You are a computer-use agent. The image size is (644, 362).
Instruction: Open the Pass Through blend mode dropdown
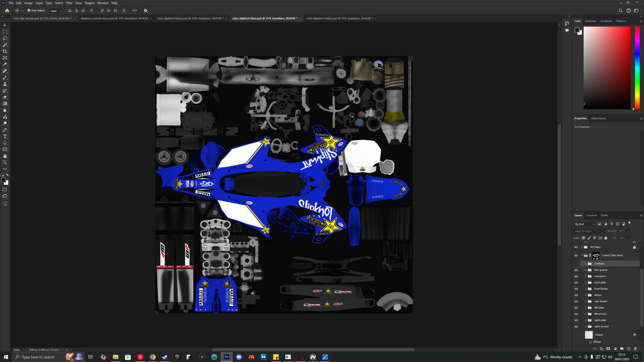pyautogui.click(x=590, y=231)
